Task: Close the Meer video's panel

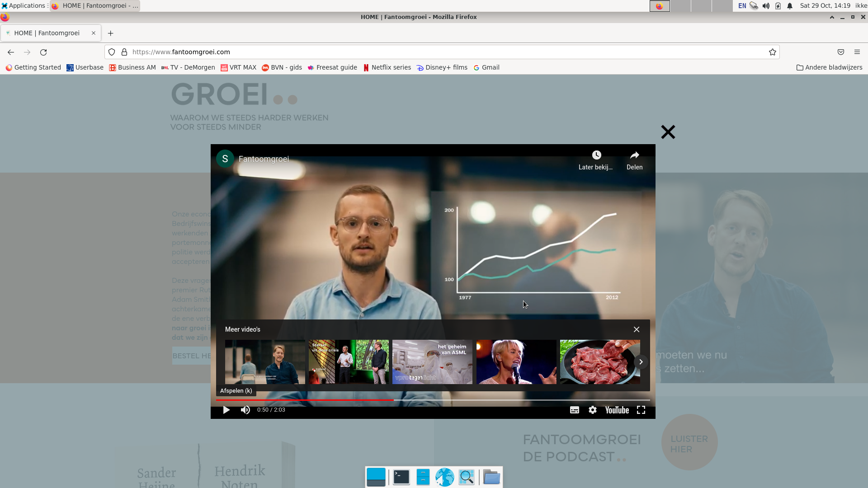Action: (x=637, y=329)
